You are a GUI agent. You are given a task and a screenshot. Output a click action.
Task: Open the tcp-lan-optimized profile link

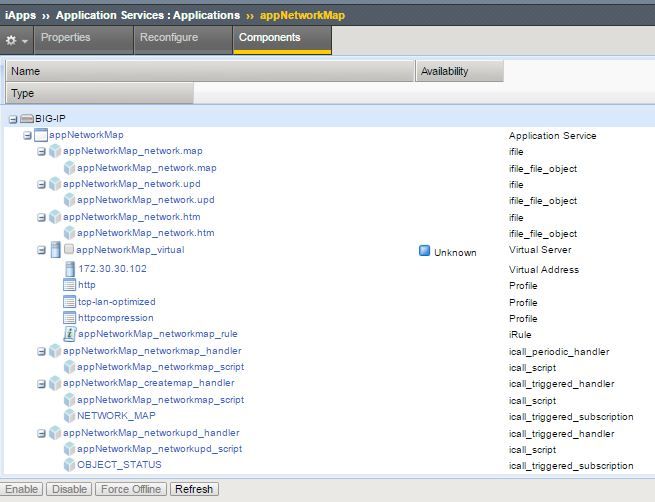click(117, 302)
